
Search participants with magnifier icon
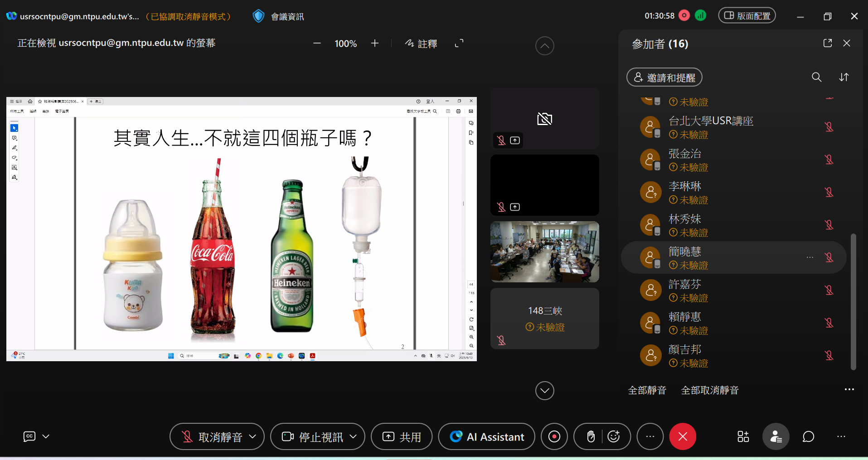(817, 77)
